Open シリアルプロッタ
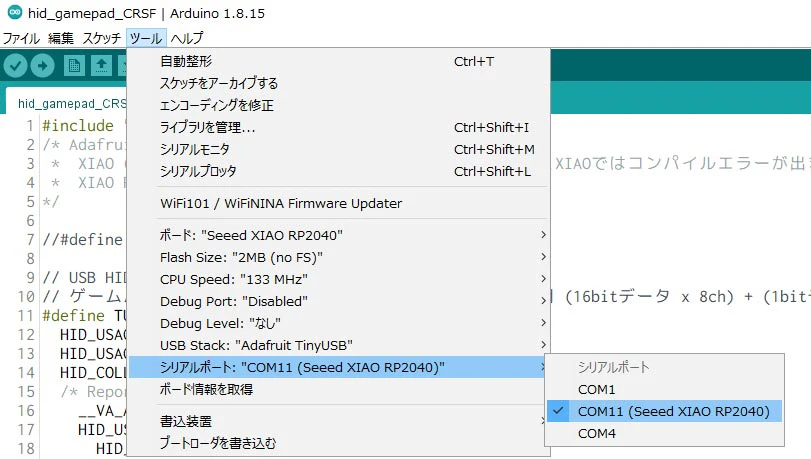The width and height of the screenshot is (811, 459). 339,171
